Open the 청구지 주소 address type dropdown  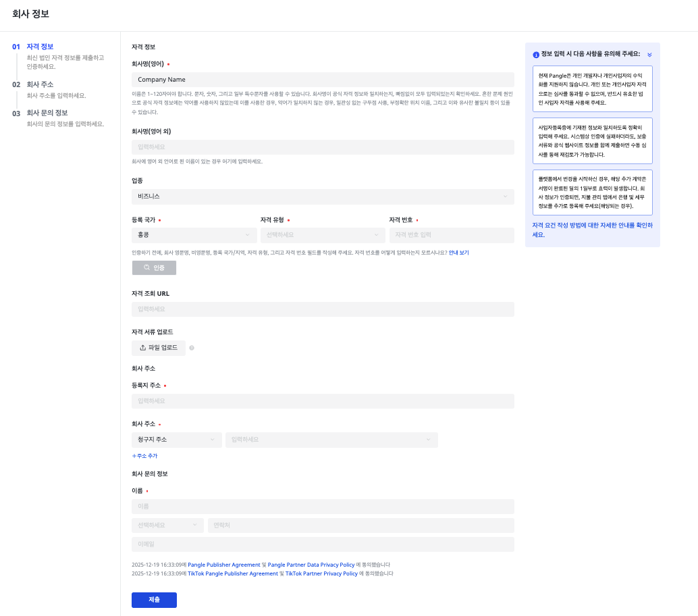coord(176,440)
